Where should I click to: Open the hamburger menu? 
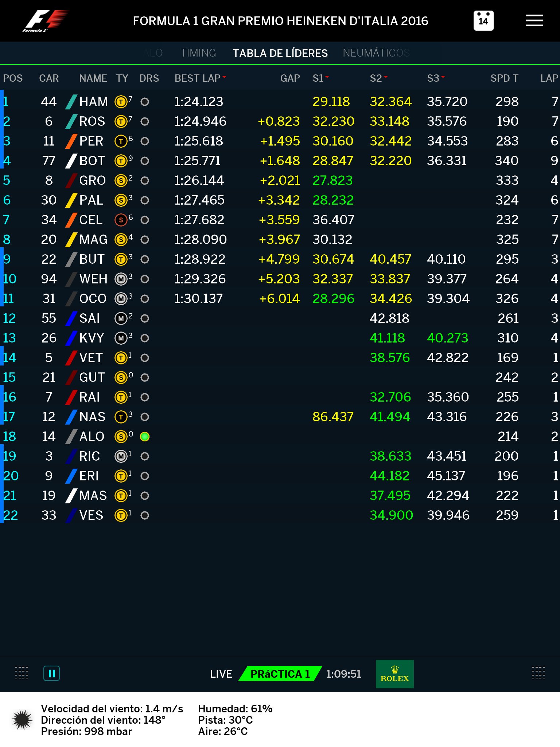coord(534,21)
